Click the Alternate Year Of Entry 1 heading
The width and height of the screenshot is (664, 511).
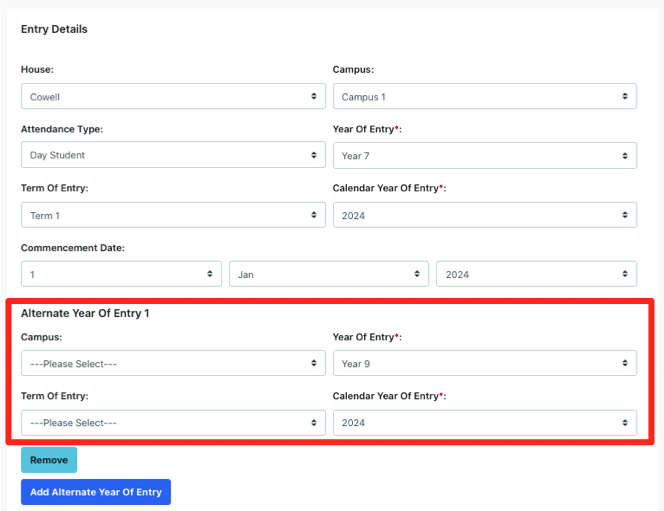tap(85, 313)
